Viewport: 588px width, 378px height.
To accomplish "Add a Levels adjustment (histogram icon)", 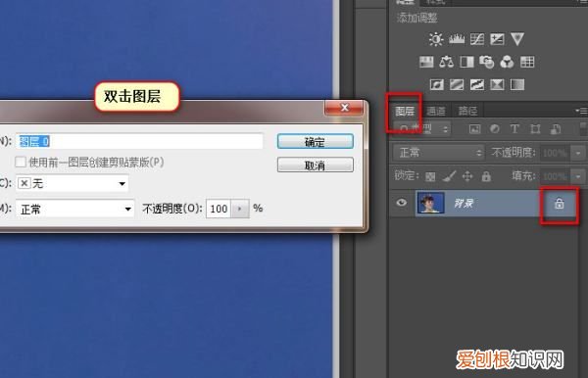I will click(x=457, y=39).
